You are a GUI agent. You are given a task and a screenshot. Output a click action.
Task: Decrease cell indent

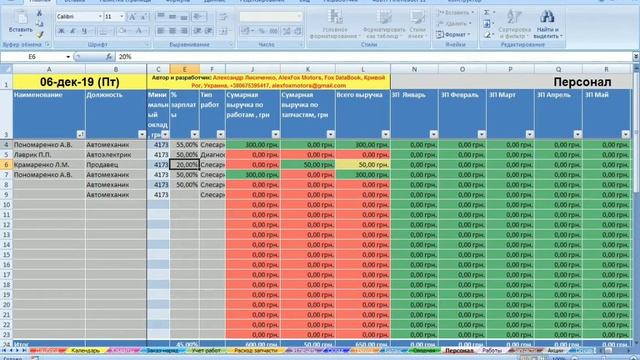click(198, 31)
